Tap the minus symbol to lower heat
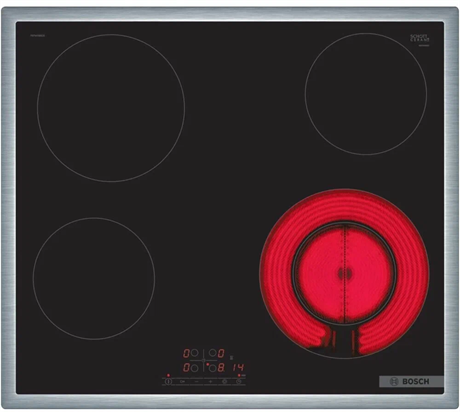The image size is (460, 412). [196, 381]
